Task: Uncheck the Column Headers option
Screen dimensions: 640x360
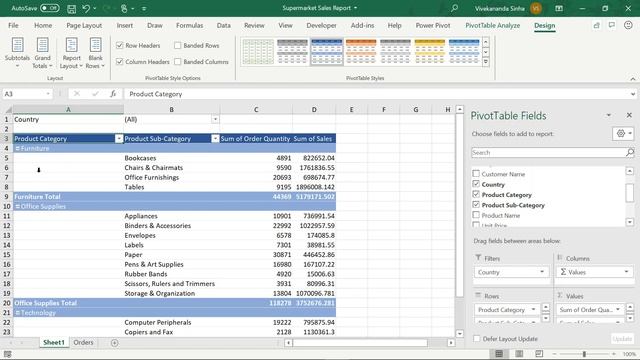Action: pos(120,62)
